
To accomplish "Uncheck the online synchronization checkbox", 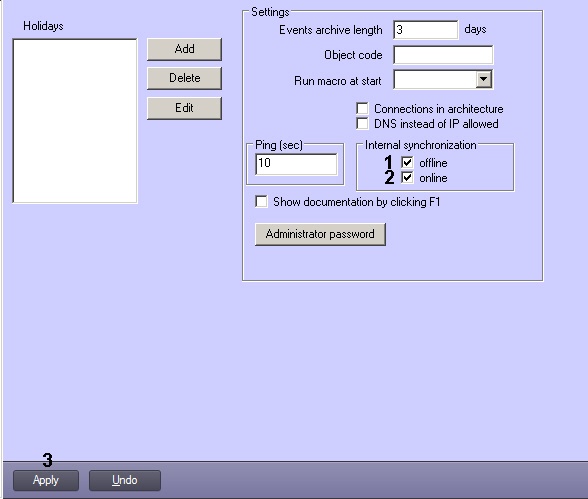I will coord(407,177).
